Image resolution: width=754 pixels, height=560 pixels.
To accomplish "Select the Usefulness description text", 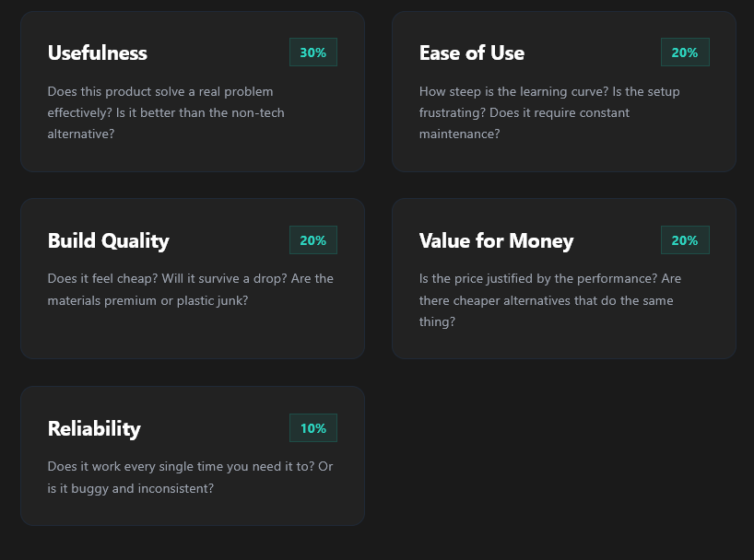I will (x=166, y=112).
